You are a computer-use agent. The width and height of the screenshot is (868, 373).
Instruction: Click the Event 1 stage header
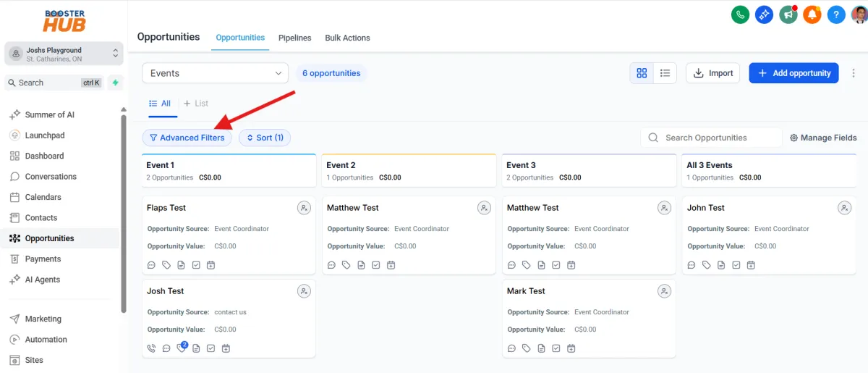[x=229, y=171]
